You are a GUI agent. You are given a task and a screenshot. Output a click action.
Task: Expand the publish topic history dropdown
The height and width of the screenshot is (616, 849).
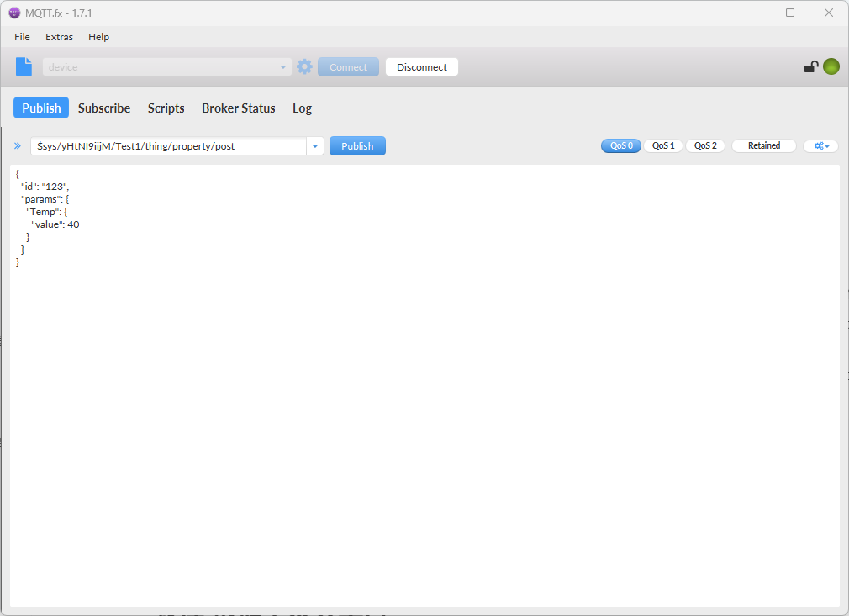tap(315, 146)
